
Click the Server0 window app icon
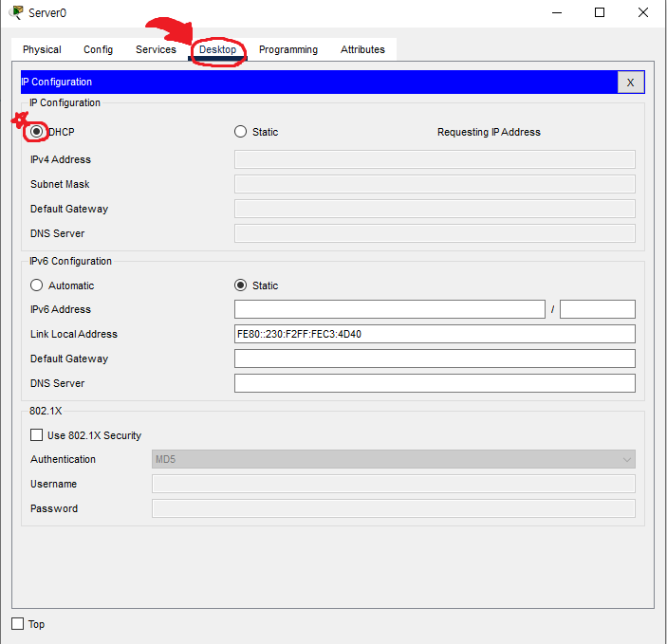pos(16,12)
